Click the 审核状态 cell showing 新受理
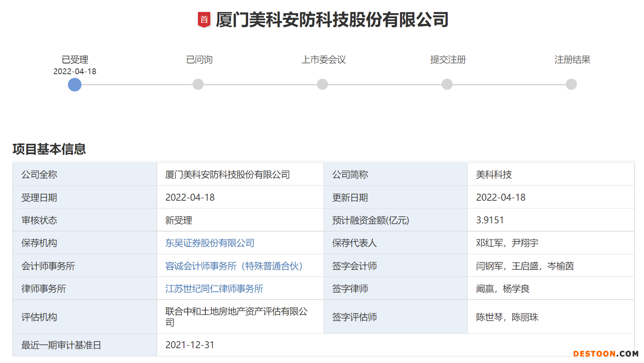Screen dimensions: 644x363 click(179, 220)
